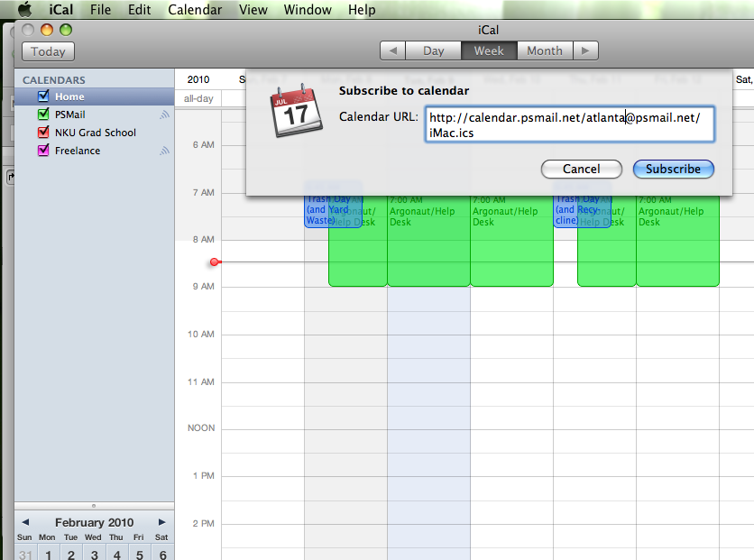Image resolution: width=754 pixels, height=560 pixels.
Task: Click the NOON time label
Action: point(201,427)
